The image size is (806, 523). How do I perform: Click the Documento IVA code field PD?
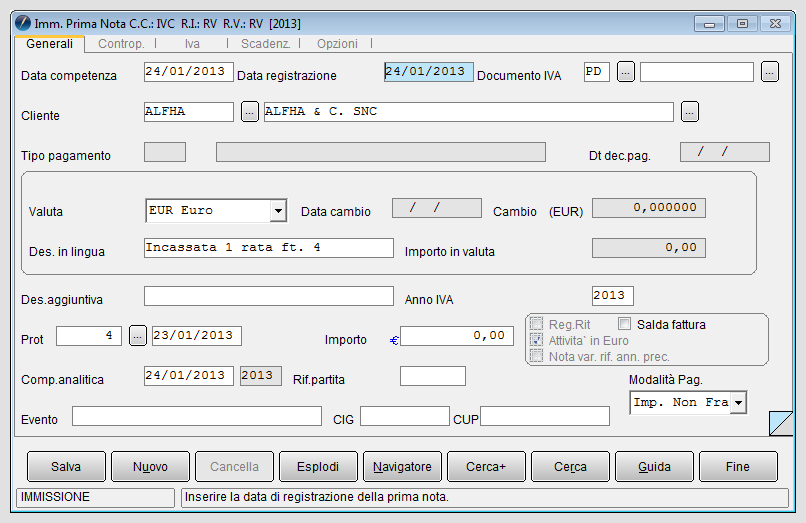click(597, 72)
